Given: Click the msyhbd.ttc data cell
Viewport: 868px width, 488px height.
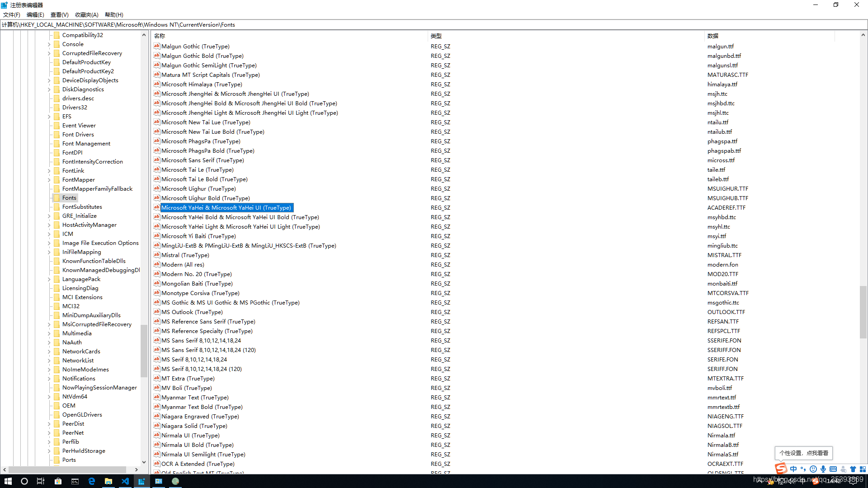Looking at the screenshot, I should (722, 217).
